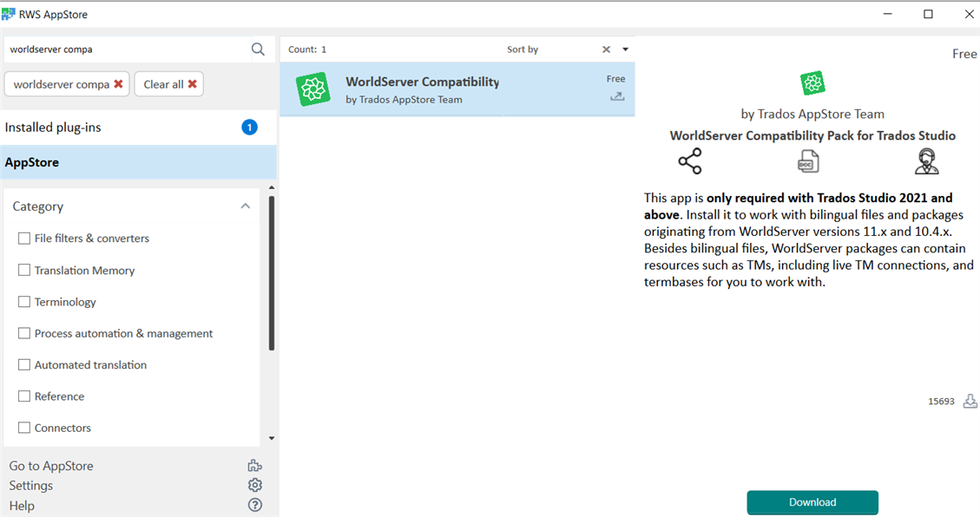Collapse the Category section chevron
Screen dimensions: 980x517
pos(246,206)
